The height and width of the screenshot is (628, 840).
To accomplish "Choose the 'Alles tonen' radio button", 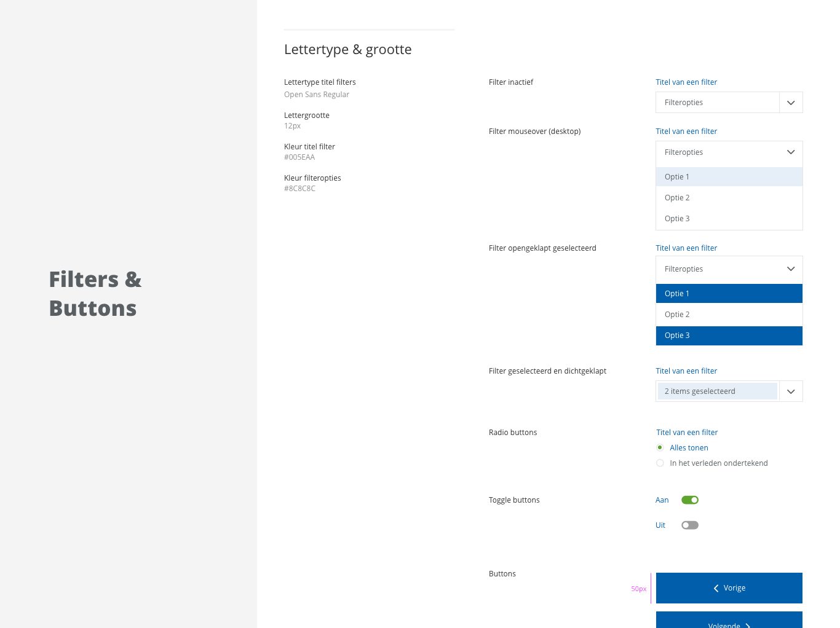I will pyautogui.click(x=660, y=447).
